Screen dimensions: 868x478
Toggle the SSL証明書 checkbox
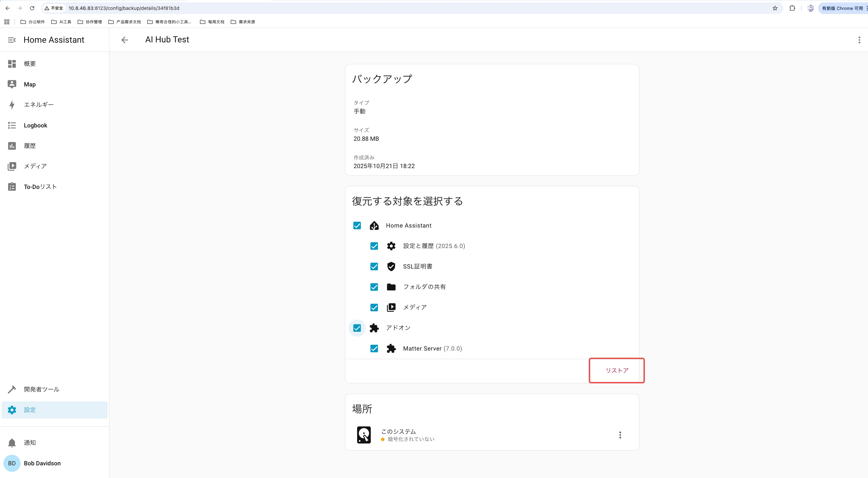click(374, 267)
